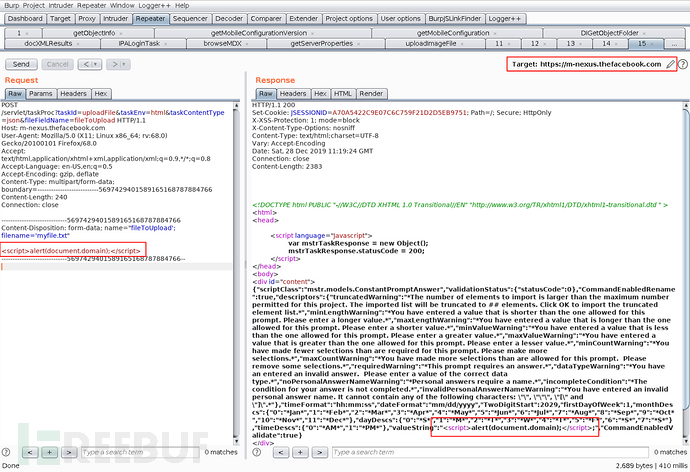Screen dimensions: 690x472
Task: Show response Headers view
Action: (293, 93)
